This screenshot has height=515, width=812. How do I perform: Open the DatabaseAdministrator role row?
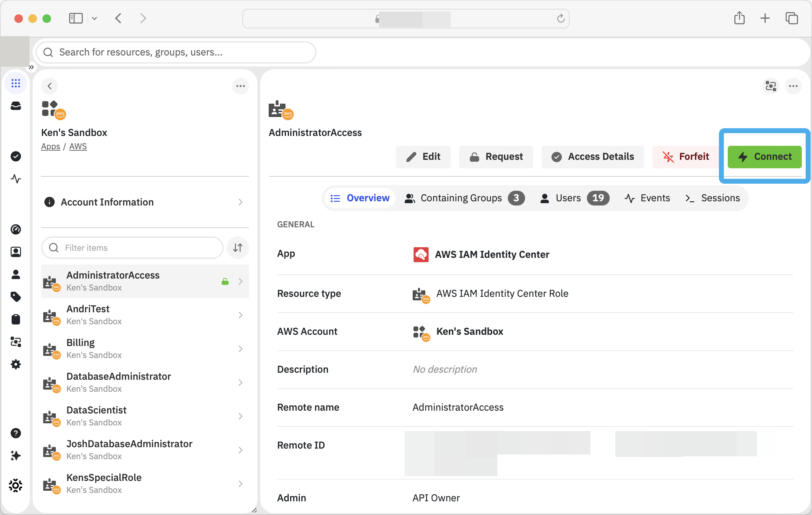(145, 383)
